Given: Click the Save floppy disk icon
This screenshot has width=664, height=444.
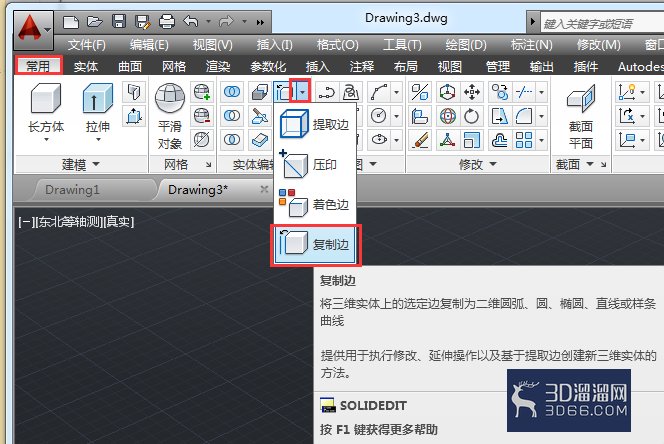Looking at the screenshot, I should 119,22.
